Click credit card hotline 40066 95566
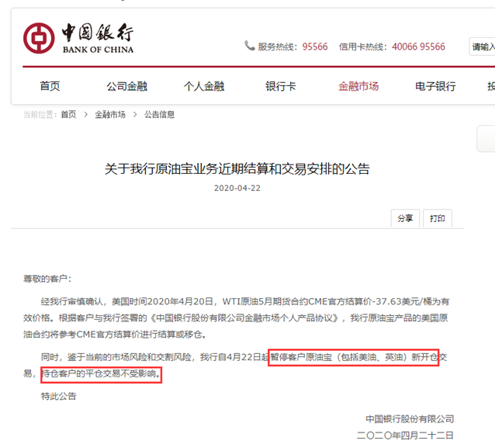This screenshot has width=495, height=448. (419, 47)
